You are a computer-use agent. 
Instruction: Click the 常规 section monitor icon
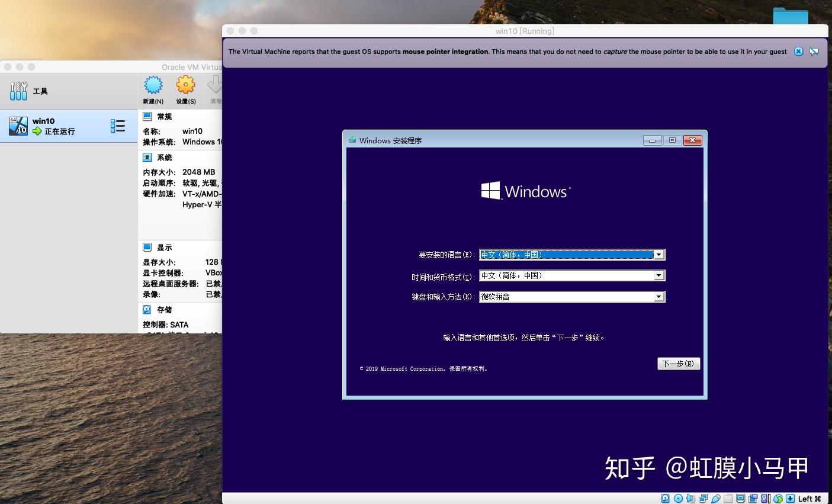(x=147, y=116)
